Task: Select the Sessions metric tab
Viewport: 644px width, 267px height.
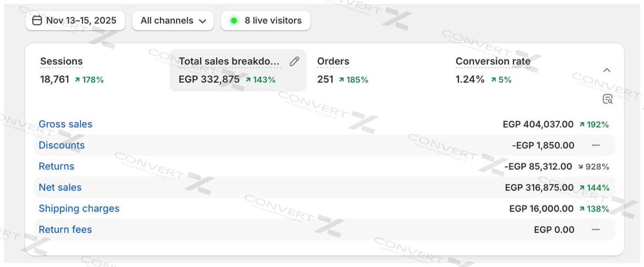Action: [62, 61]
